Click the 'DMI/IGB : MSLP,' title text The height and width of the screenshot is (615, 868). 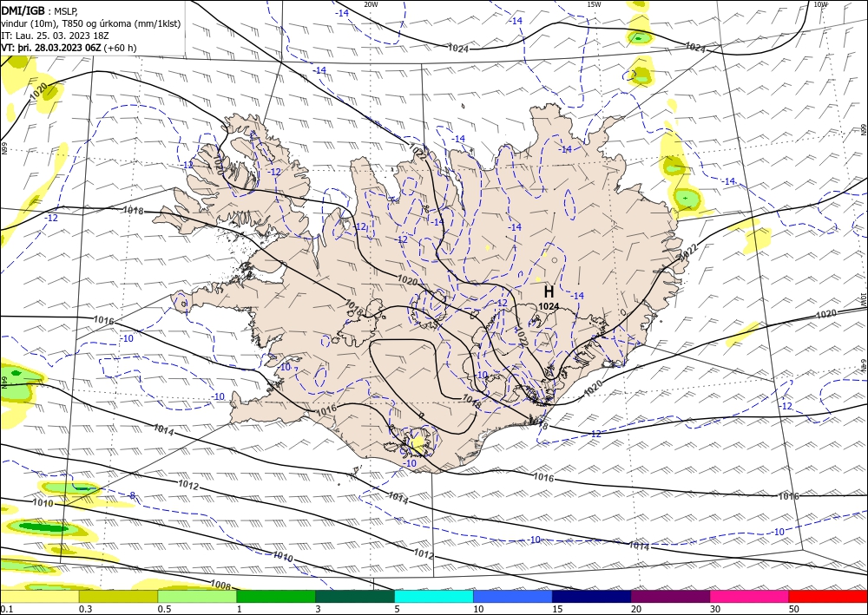point(40,10)
